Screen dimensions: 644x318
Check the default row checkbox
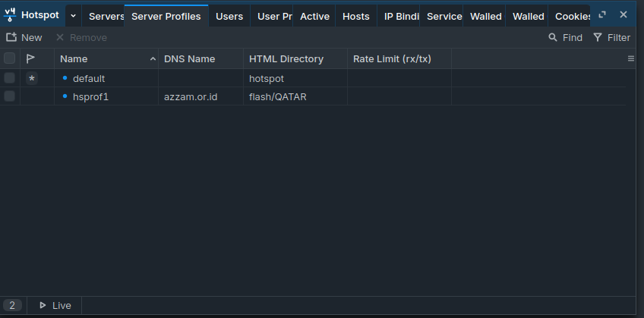9,78
